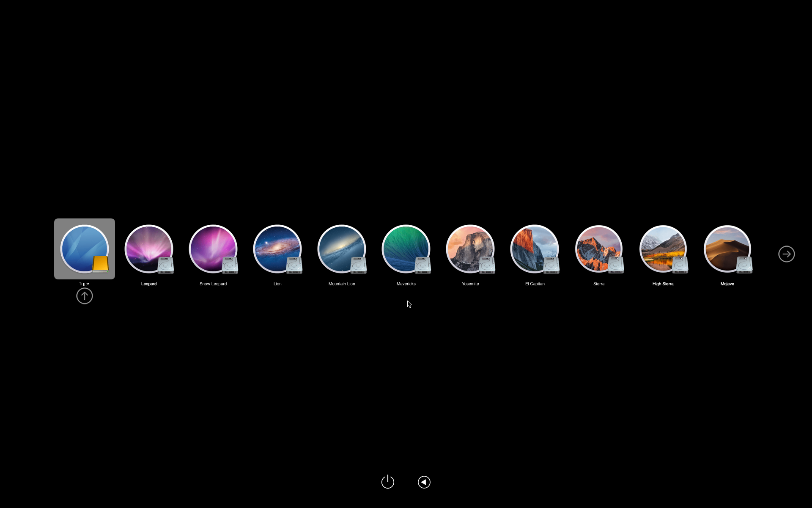The height and width of the screenshot is (508, 812).
Task: Click the "Mojave" text label
Action: click(x=727, y=284)
